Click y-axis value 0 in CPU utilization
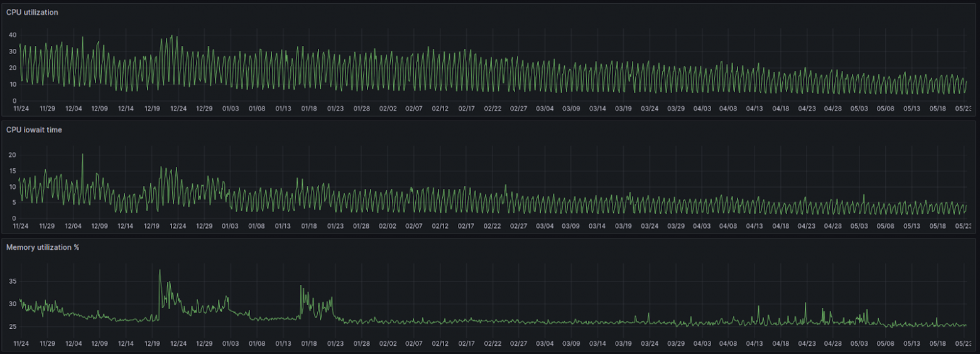980x354 pixels. click(14, 100)
